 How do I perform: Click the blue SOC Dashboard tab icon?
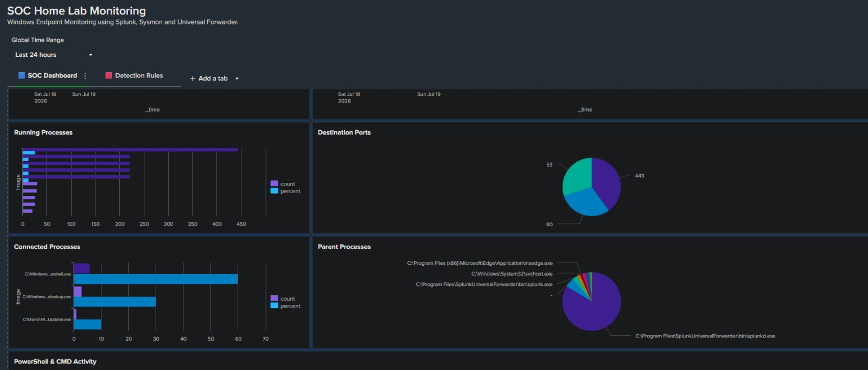[x=22, y=75]
